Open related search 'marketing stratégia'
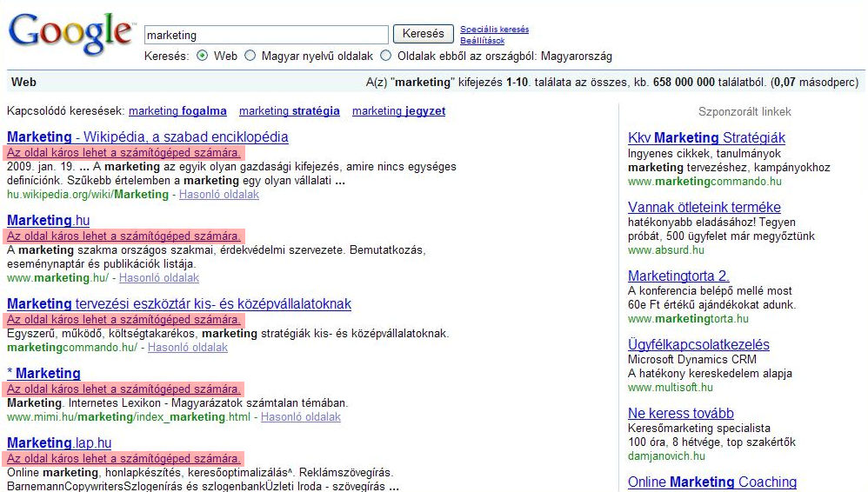The image size is (868, 492). click(290, 111)
